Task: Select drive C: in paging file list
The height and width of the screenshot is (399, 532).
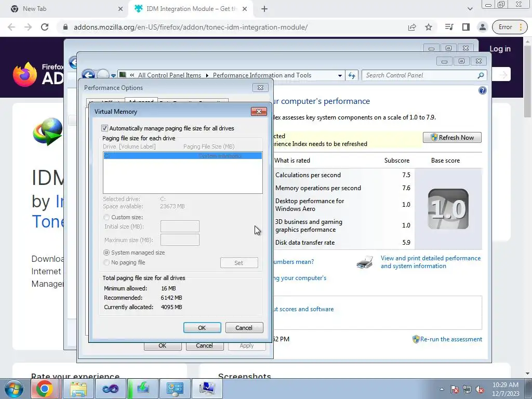Action: [x=182, y=156]
